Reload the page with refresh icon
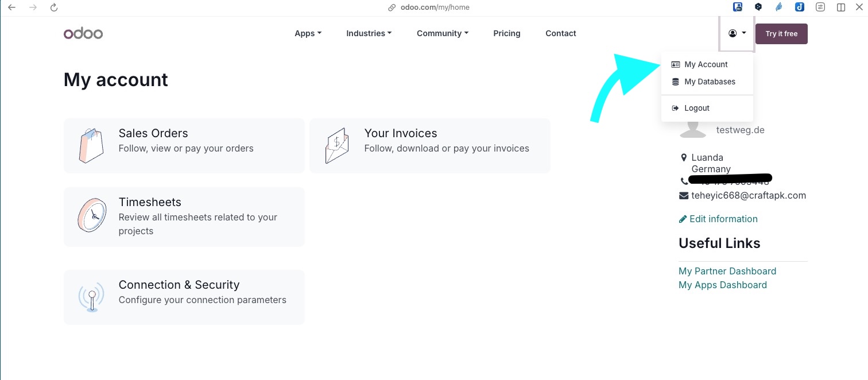 pyautogui.click(x=54, y=7)
